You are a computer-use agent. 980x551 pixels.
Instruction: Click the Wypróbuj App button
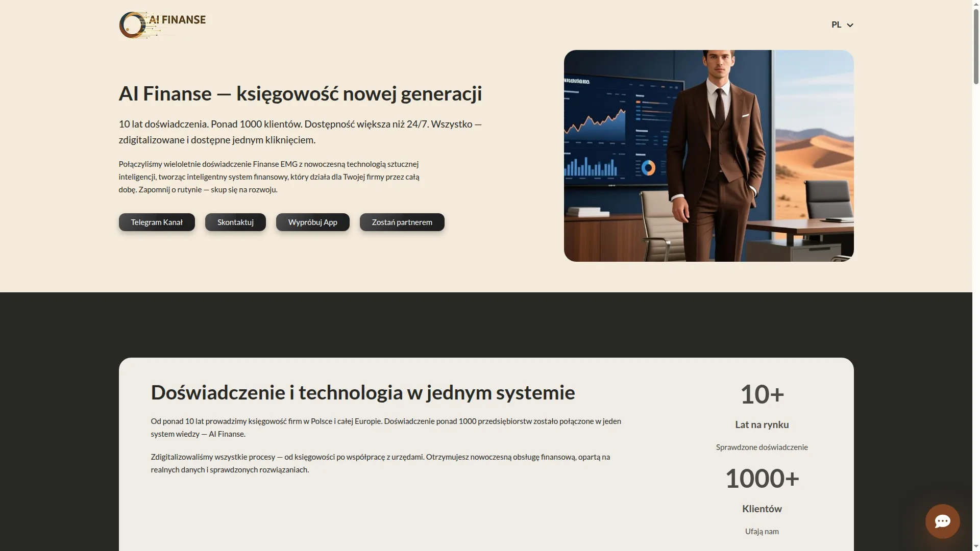pos(312,222)
